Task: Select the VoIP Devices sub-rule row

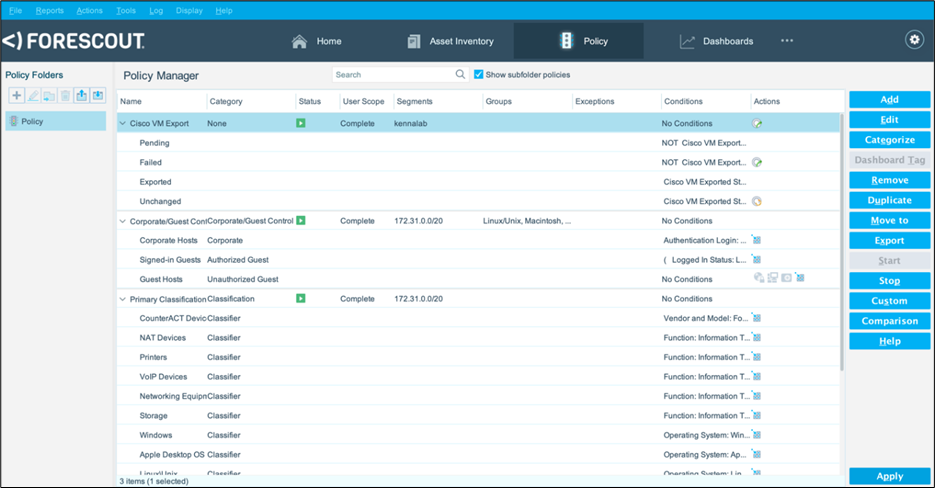Action: (479, 376)
